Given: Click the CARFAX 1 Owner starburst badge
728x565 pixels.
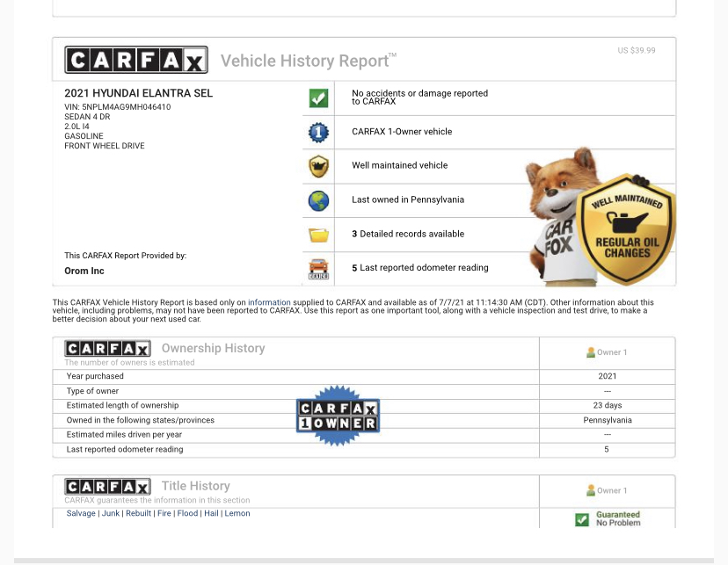Looking at the screenshot, I should coord(338,416).
